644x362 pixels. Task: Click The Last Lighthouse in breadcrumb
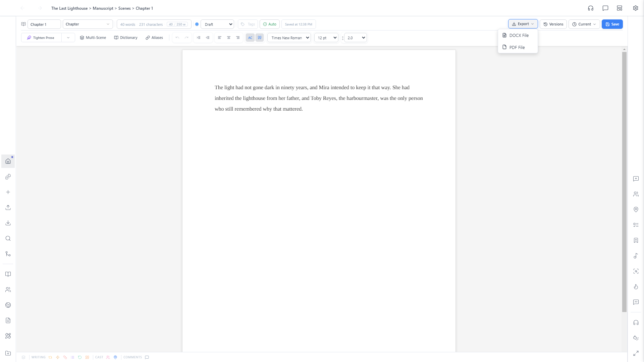[x=69, y=8]
